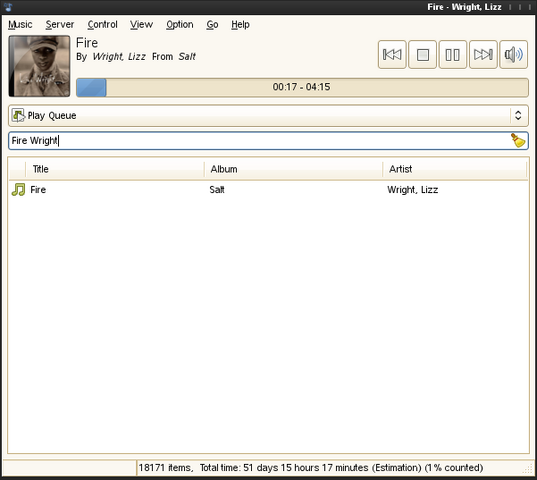Image resolution: width=537 pixels, height=480 pixels.
Task: Click the album link Salt in header
Action: coord(187,56)
